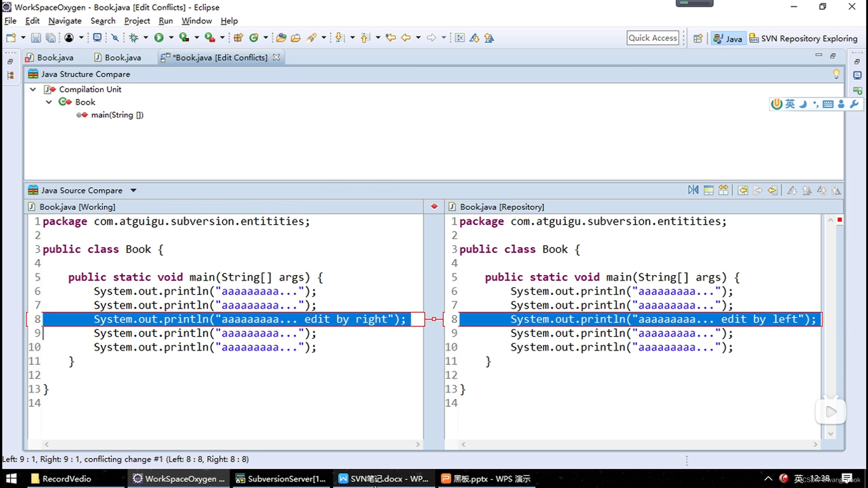Viewport: 868px width, 488px height.
Task: Copy current change from left to right
Action: point(758,190)
